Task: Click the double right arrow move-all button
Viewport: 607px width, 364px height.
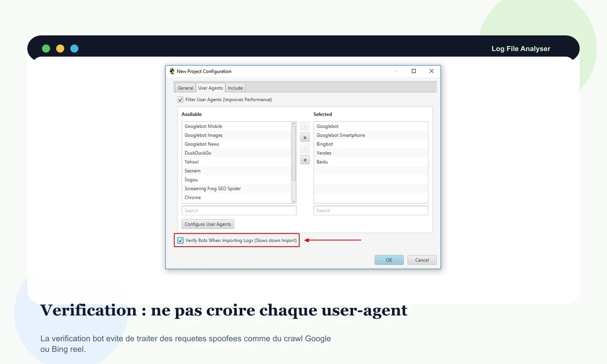Action: pos(305,138)
